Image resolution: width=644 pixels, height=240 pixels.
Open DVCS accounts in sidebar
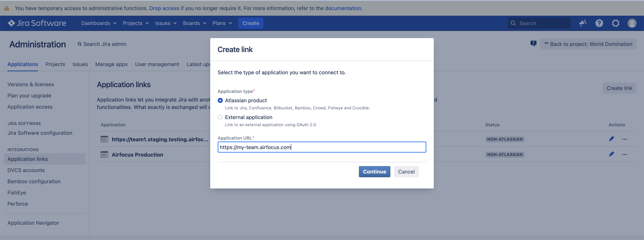(x=26, y=170)
